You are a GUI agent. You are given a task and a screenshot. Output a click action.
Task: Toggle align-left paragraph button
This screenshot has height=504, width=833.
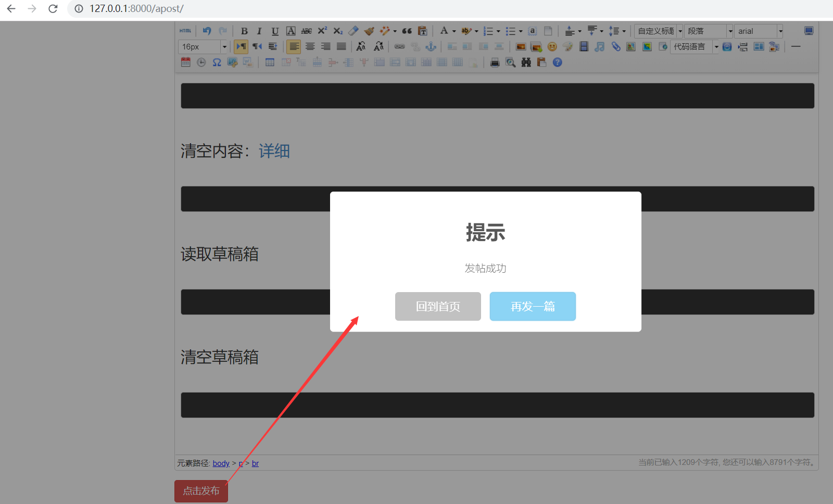(x=294, y=47)
